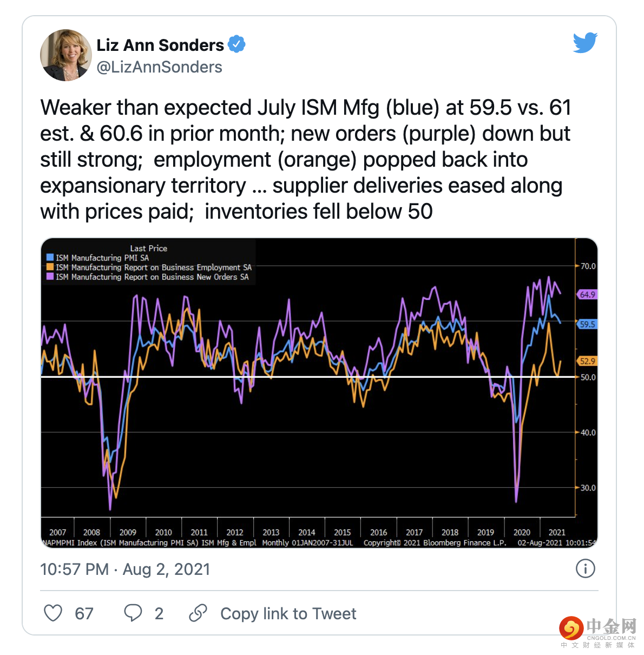The image size is (644, 655).
Task: Click the 67 likes count
Action: point(84,614)
